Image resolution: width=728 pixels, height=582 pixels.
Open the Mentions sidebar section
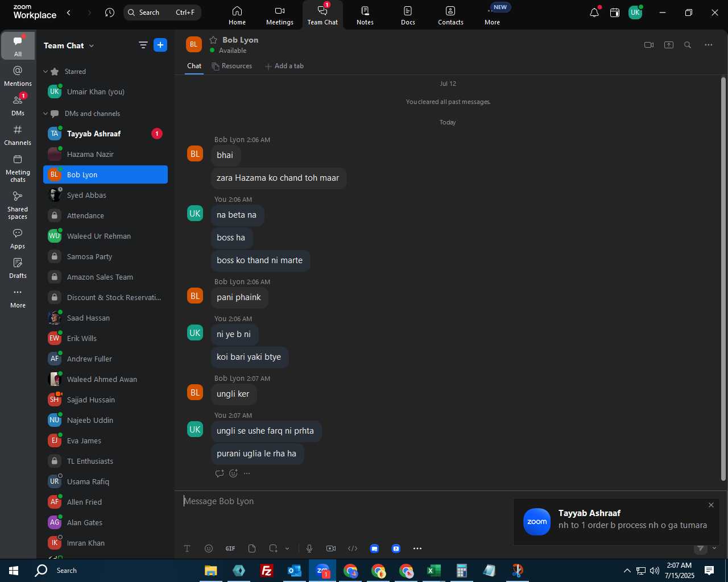[x=18, y=76]
